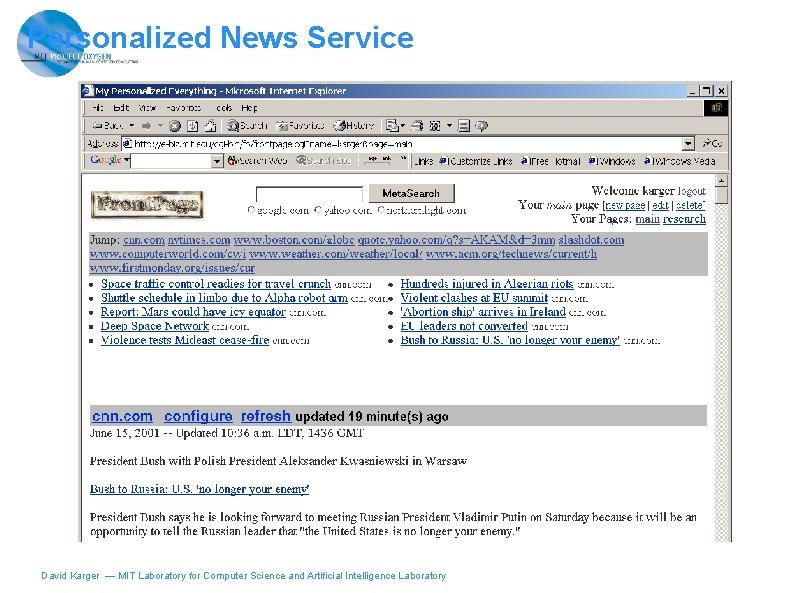Open the www.firstmonday.org/issues/cur link
This screenshot has height=593, width=791.
click(x=172, y=268)
